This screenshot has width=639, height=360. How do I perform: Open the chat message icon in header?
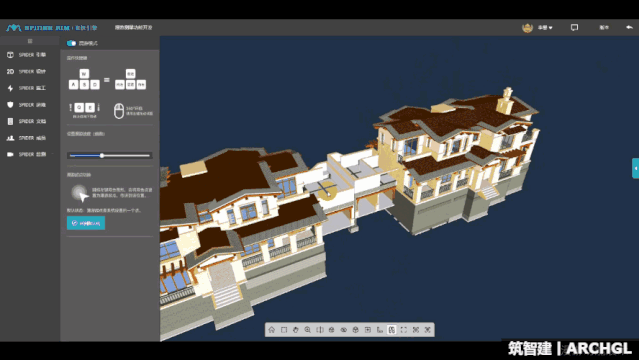[x=574, y=27]
